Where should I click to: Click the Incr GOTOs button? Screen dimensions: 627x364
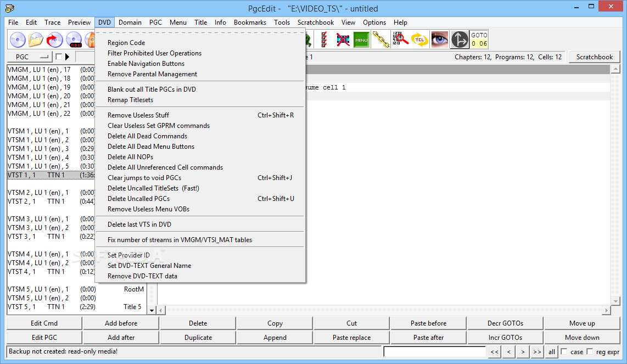tap(505, 338)
